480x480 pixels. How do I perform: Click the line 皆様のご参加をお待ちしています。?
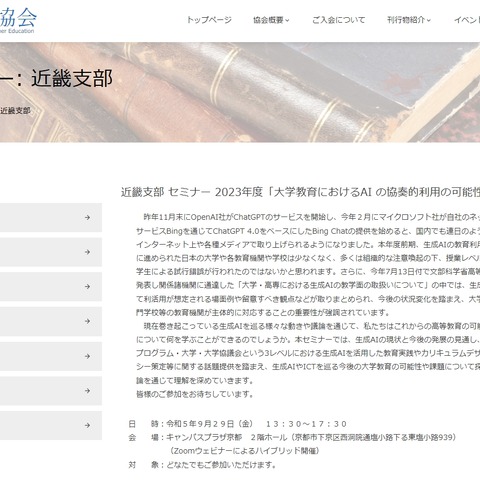pyautogui.click(x=195, y=394)
